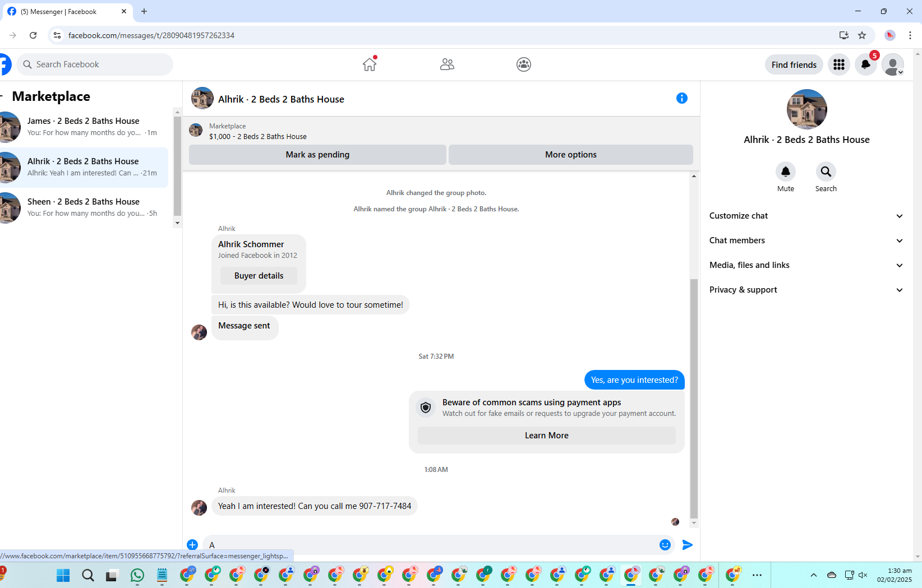Click the More options button
This screenshot has width=922, height=588.
click(x=570, y=155)
